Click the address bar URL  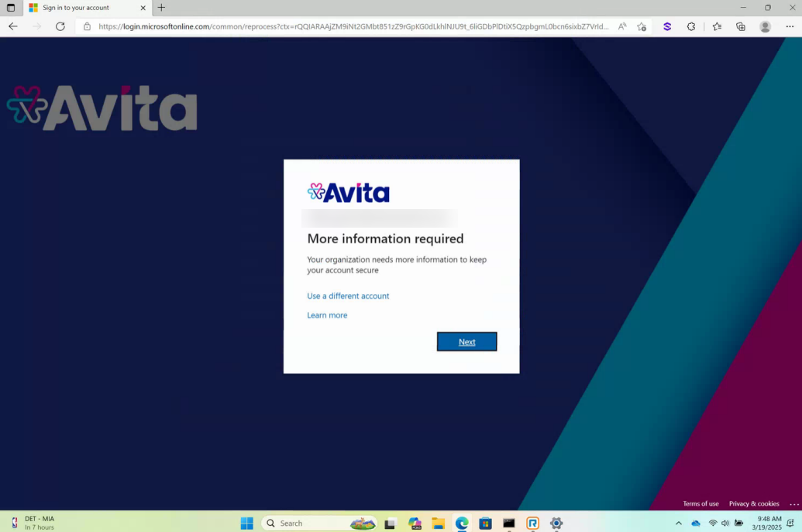point(353,26)
